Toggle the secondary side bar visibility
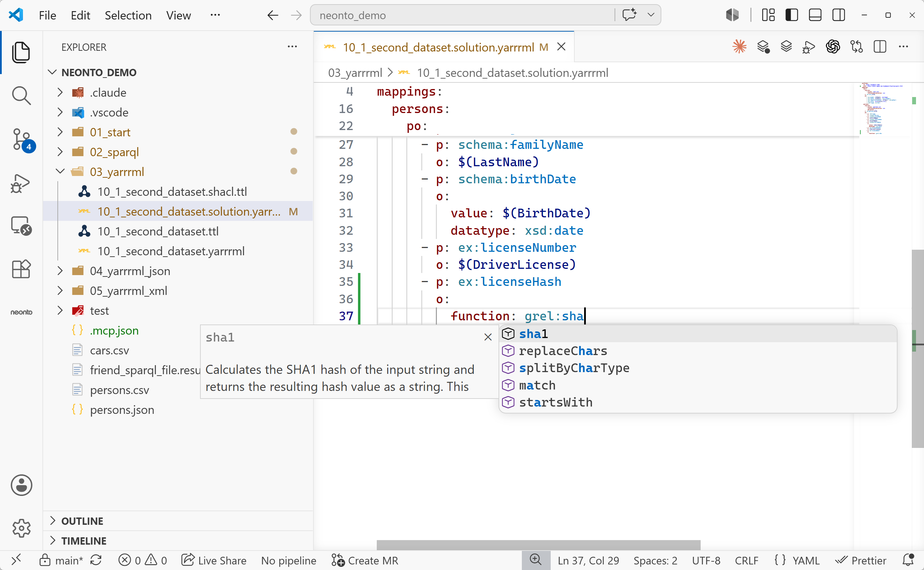Viewport: 924px width, 570px height. point(839,15)
